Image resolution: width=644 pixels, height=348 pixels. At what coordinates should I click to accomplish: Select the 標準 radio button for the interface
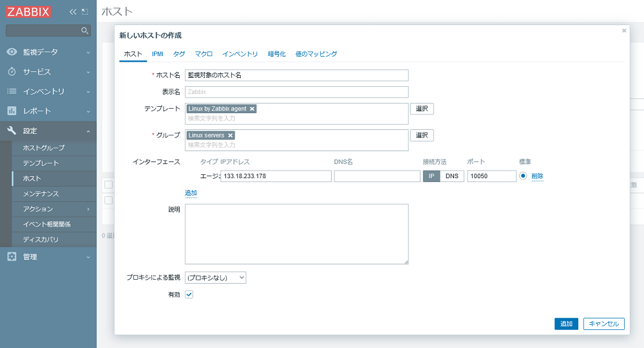pos(523,176)
